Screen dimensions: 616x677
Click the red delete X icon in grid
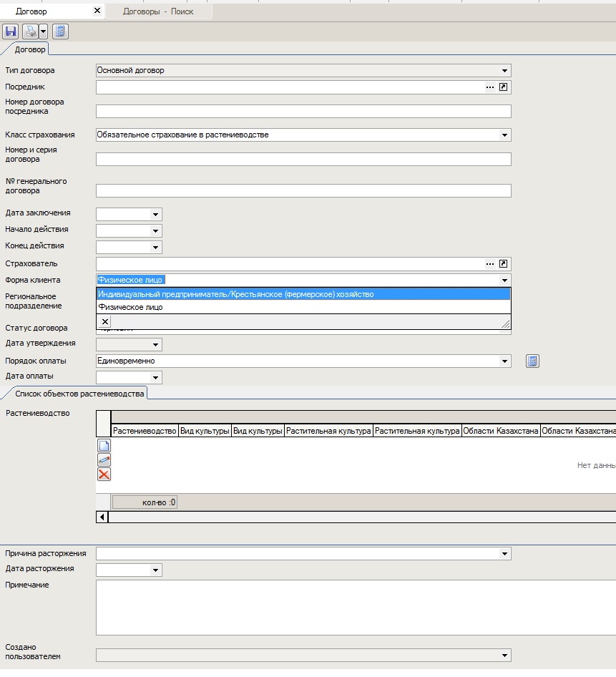(x=104, y=474)
